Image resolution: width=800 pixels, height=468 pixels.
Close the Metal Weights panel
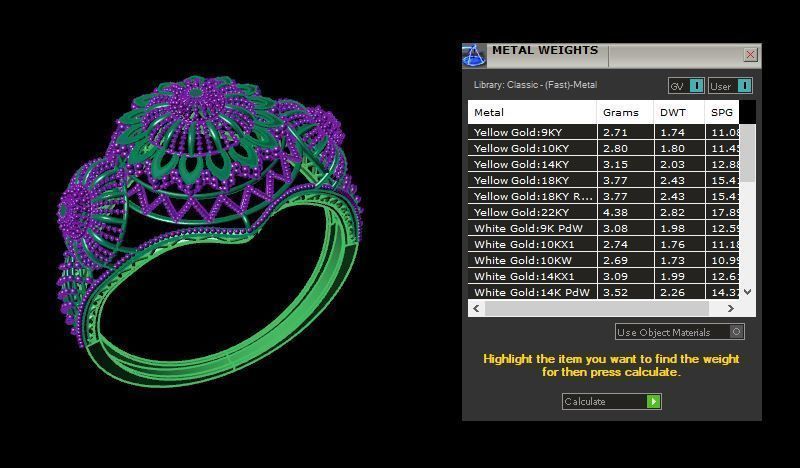pos(750,55)
